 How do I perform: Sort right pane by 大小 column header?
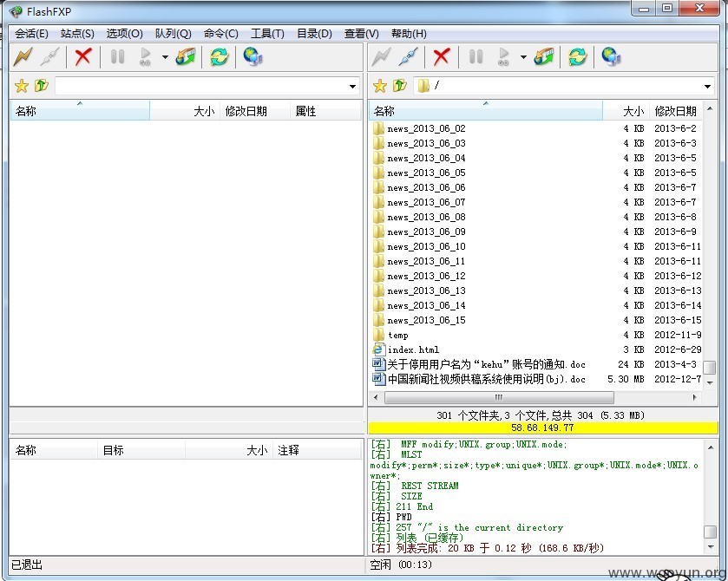pyautogui.click(x=626, y=111)
